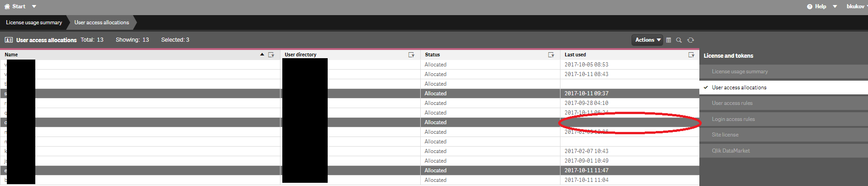Refresh the allocations table

pos(691,40)
